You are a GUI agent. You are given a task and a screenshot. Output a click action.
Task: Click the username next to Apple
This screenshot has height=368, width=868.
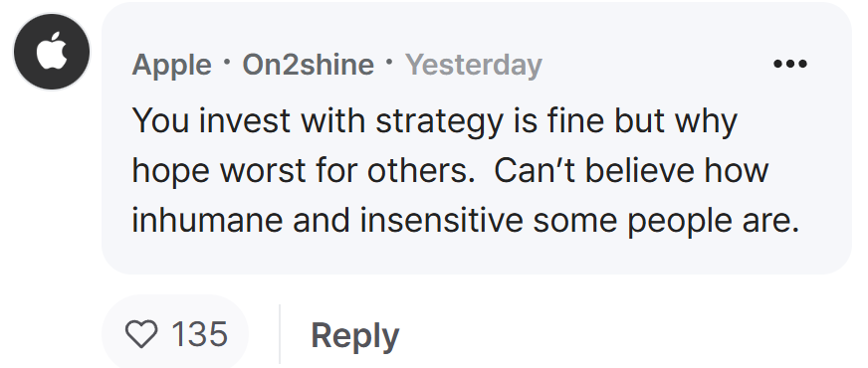(x=309, y=65)
